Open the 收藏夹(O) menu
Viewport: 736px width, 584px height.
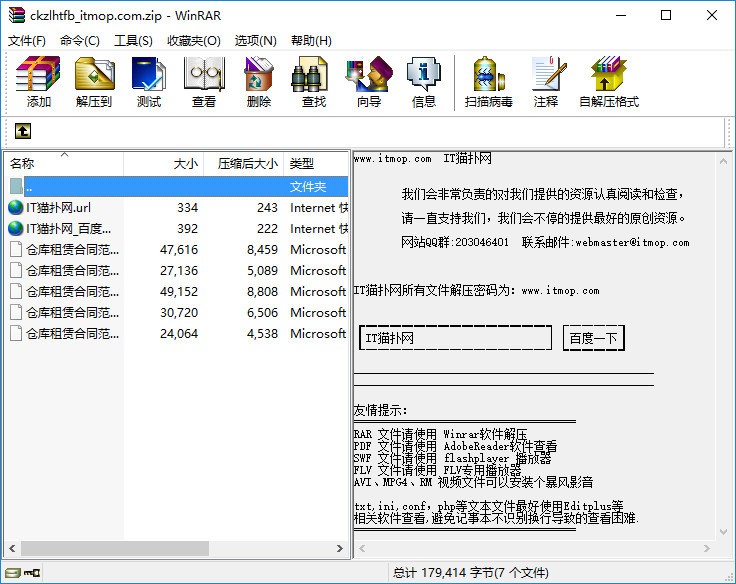coord(194,41)
